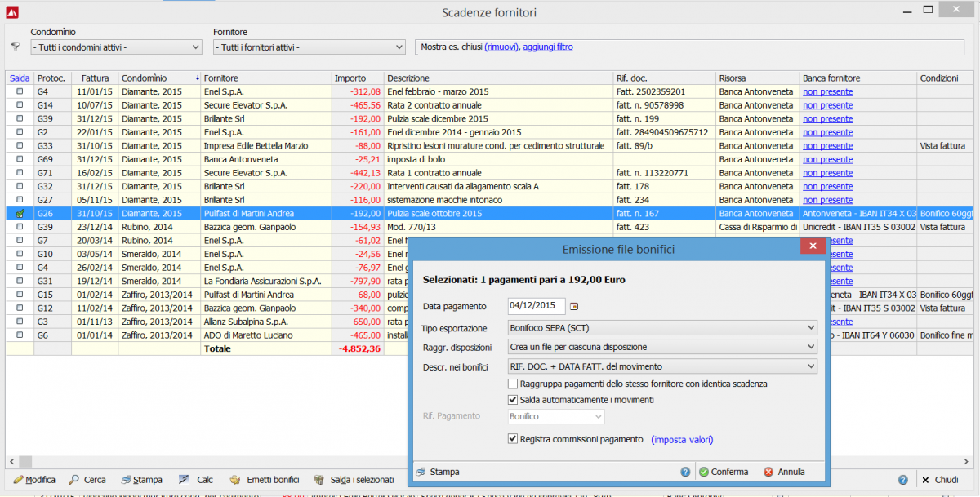
Task: Click the Calc calculator icon
Action: pos(184,480)
